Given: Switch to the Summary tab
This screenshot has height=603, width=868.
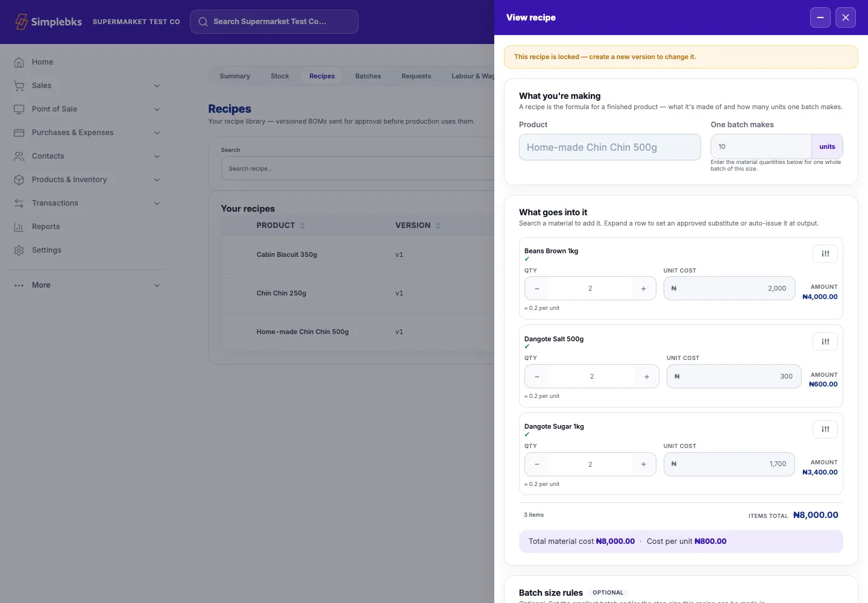Looking at the screenshot, I should pos(234,76).
